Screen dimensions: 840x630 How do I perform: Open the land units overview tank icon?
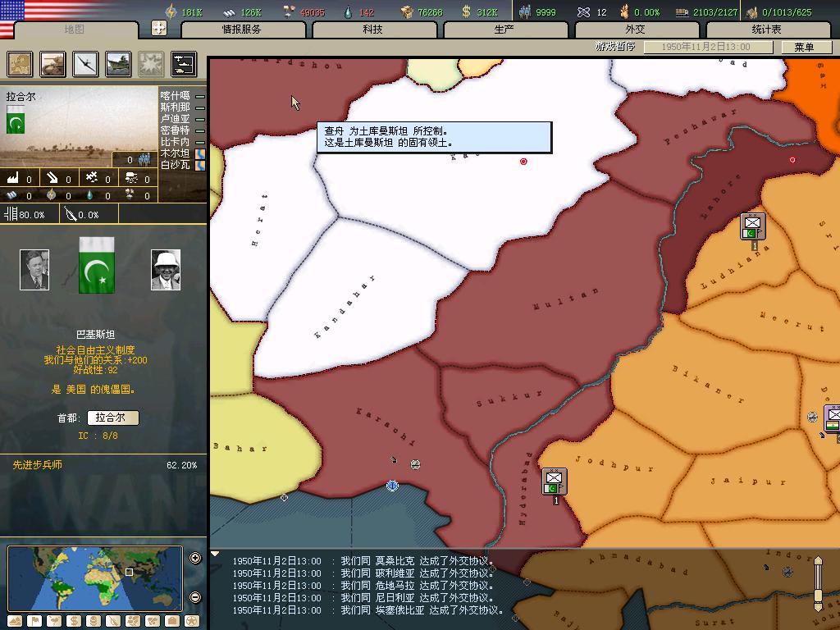pos(53,64)
